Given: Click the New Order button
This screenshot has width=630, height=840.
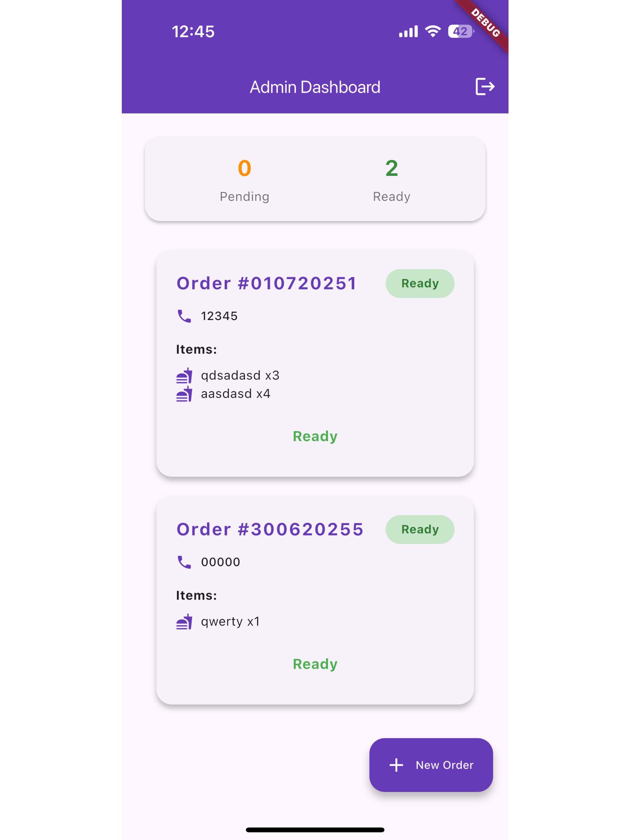Looking at the screenshot, I should click(431, 765).
